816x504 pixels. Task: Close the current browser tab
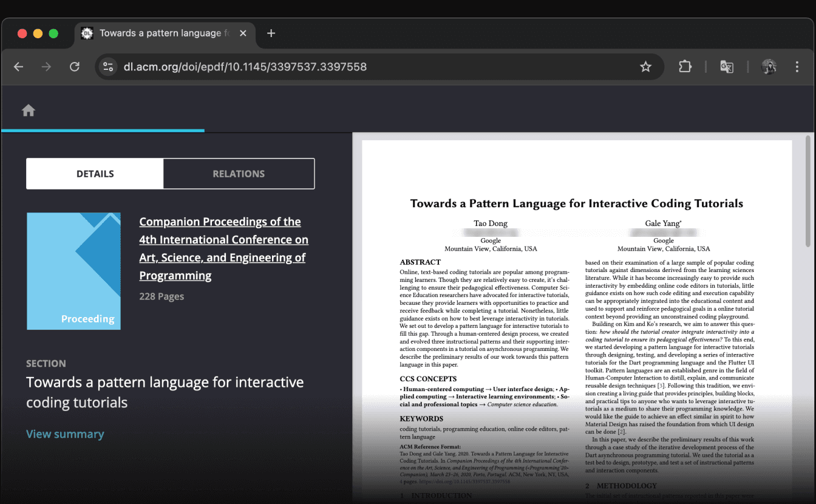(x=243, y=33)
